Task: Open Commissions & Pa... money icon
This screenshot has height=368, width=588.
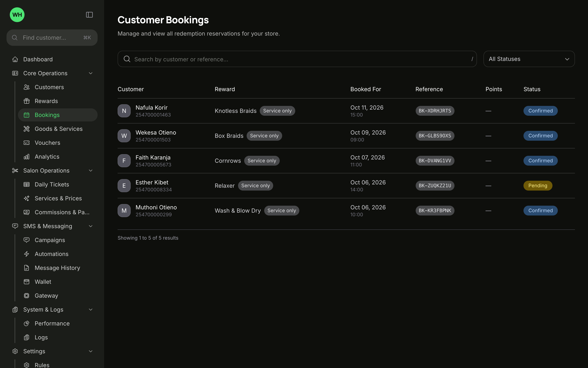Action: click(27, 212)
